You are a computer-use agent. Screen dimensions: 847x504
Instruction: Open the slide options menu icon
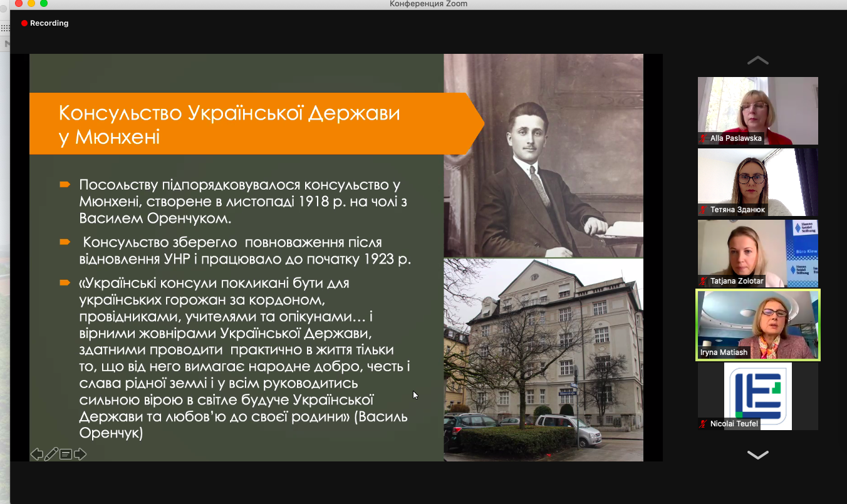click(66, 454)
